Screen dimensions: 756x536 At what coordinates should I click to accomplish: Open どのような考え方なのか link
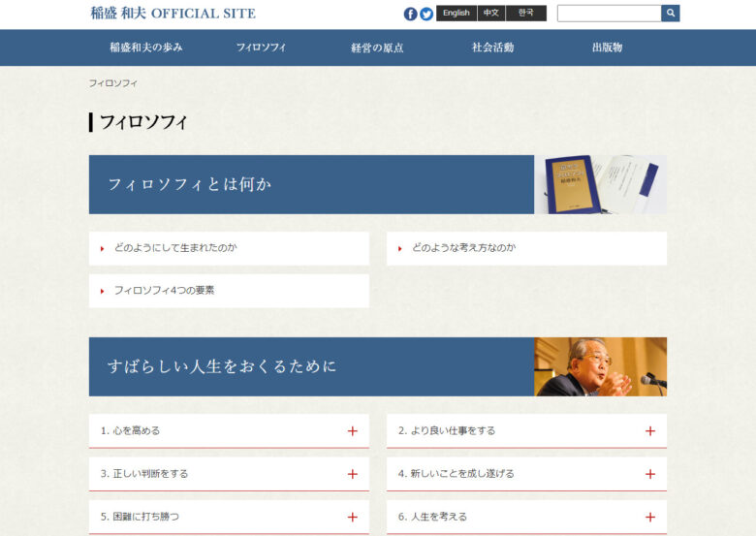tap(526, 248)
